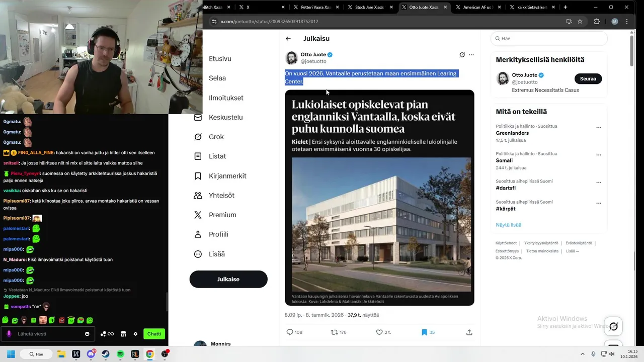This screenshot has width=644, height=362.
Task: Open the floating Grok button
Action: [613, 327]
